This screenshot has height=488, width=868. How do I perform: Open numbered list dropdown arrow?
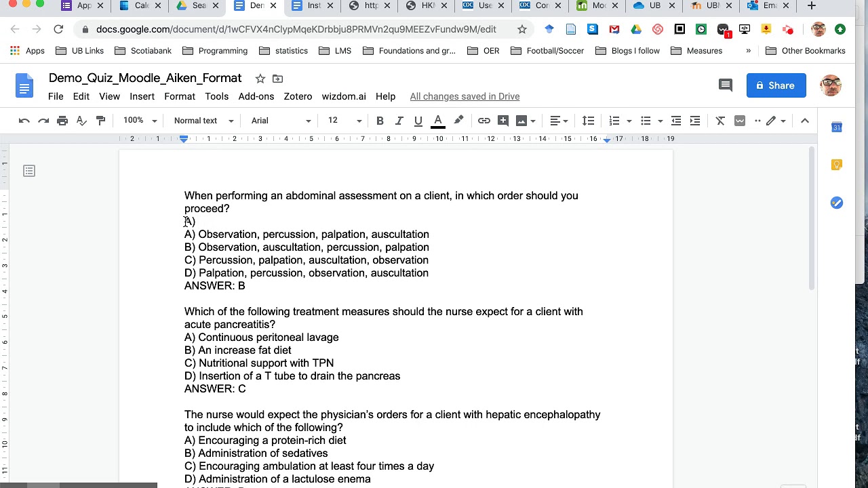click(629, 121)
